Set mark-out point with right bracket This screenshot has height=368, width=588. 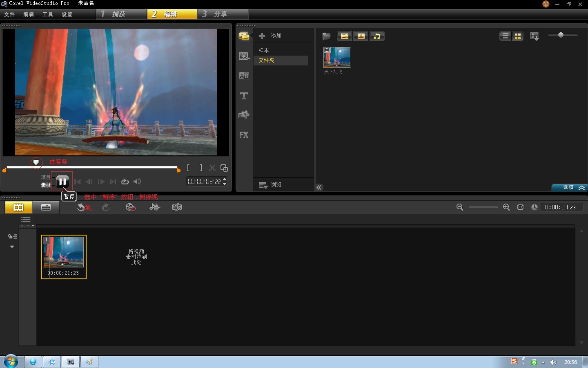tap(200, 168)
